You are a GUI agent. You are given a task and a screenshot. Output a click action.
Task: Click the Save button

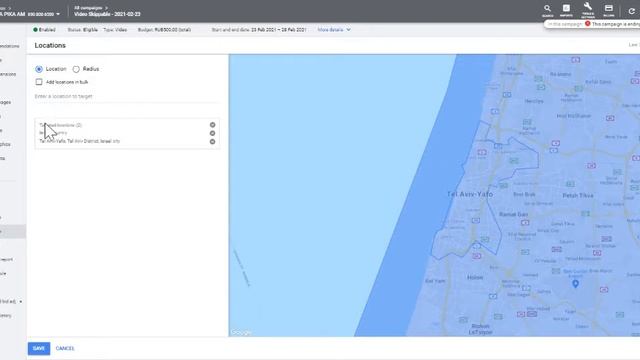pos(39,348)
